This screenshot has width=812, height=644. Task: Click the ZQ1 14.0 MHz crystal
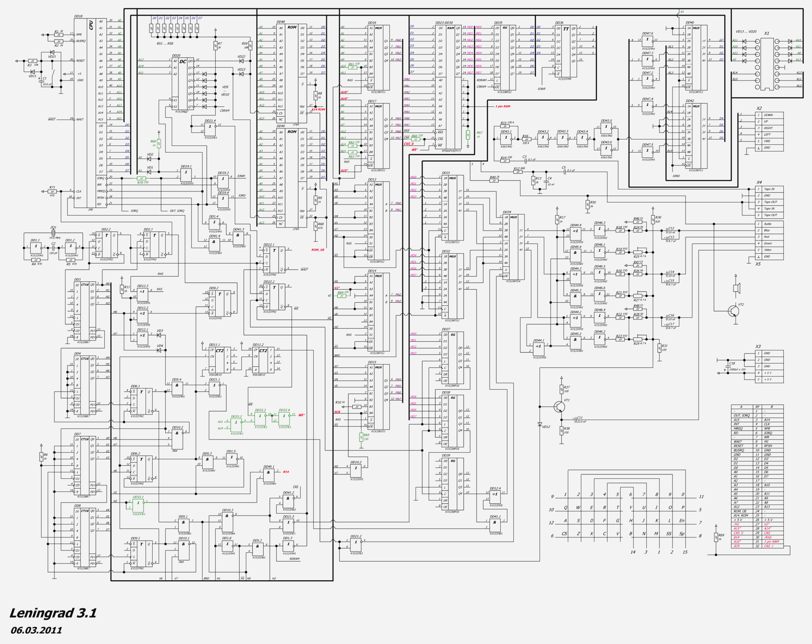[x=53, y=233]
